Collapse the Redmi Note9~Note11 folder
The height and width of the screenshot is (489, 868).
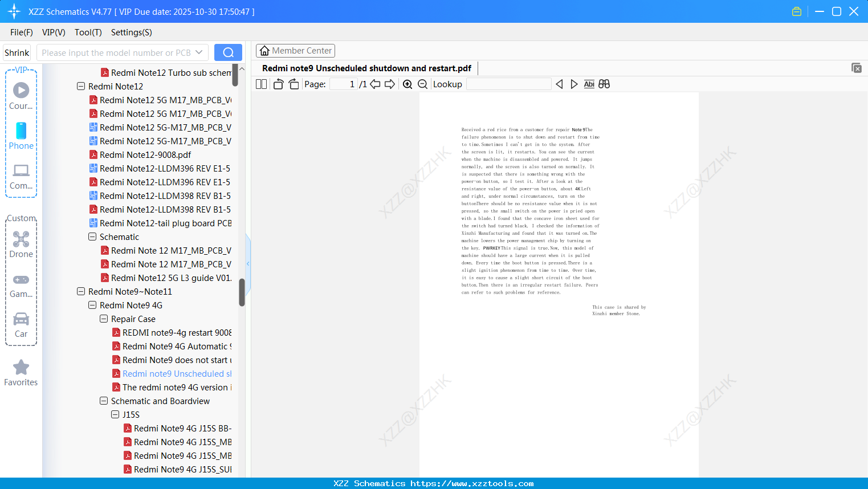(81, 292)
